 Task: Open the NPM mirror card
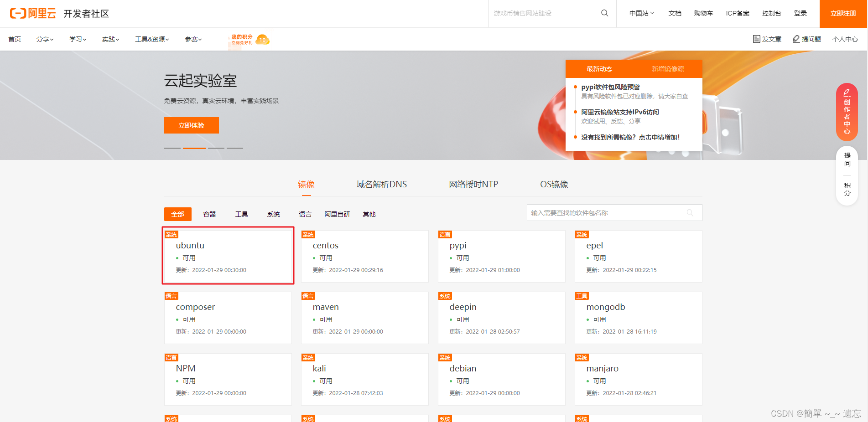point(228,379)
